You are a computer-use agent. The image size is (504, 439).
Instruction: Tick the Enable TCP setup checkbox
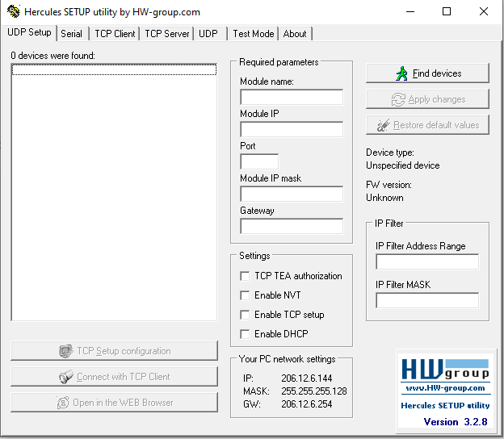click(245, 315)
